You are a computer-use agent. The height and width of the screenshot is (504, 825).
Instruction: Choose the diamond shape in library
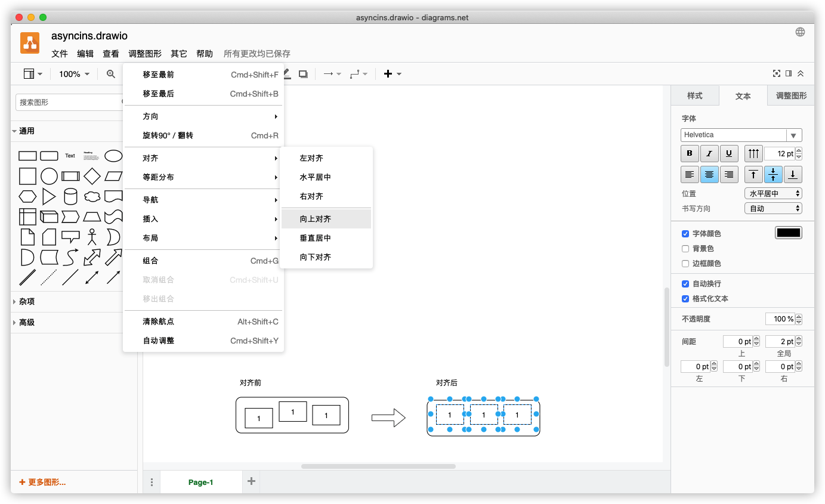click(x=92, y=176)
